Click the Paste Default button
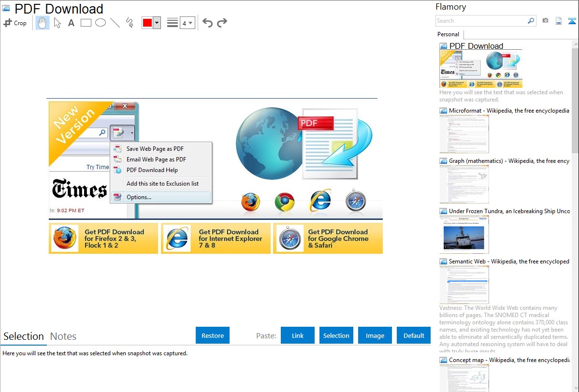The image size is (579, 392). pyautogui.click(x=414, y=335)
